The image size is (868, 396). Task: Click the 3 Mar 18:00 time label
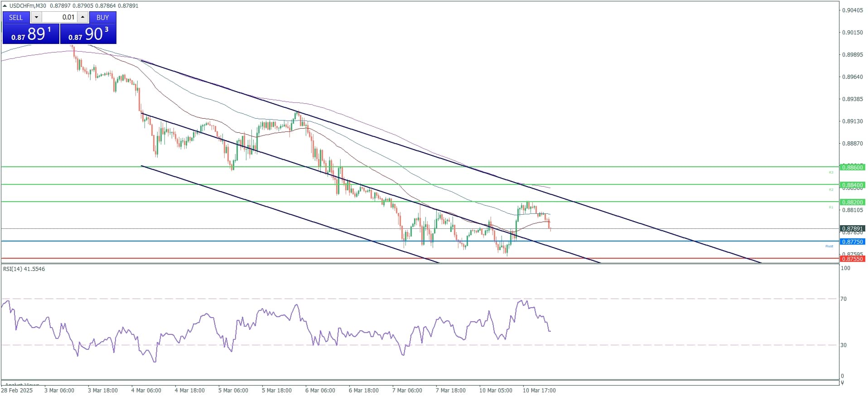(x=103, y=390)
